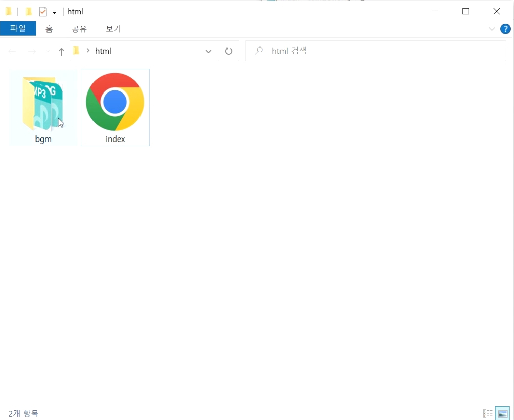
Task: Open the recent locations dropdown arrow
Action: 48,51
